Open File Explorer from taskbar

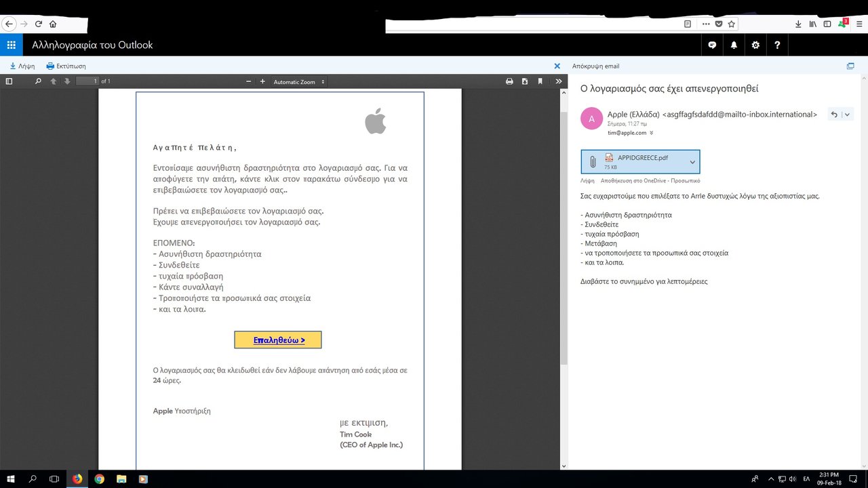pyautogui.click(x=121, y=479)
